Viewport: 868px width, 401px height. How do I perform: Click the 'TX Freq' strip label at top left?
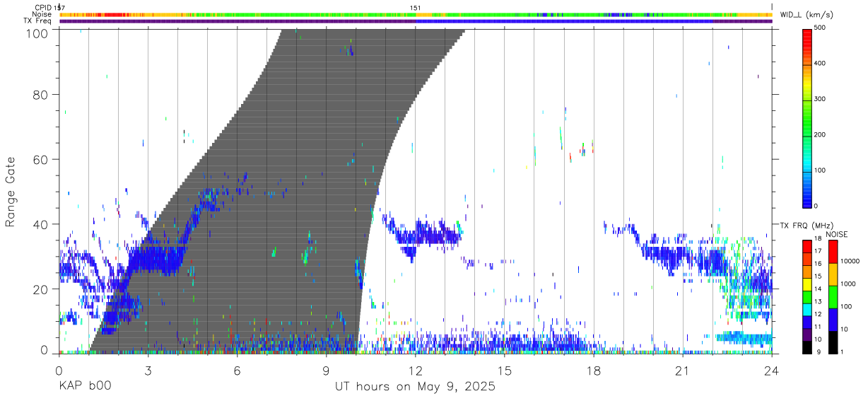[37, 21]
